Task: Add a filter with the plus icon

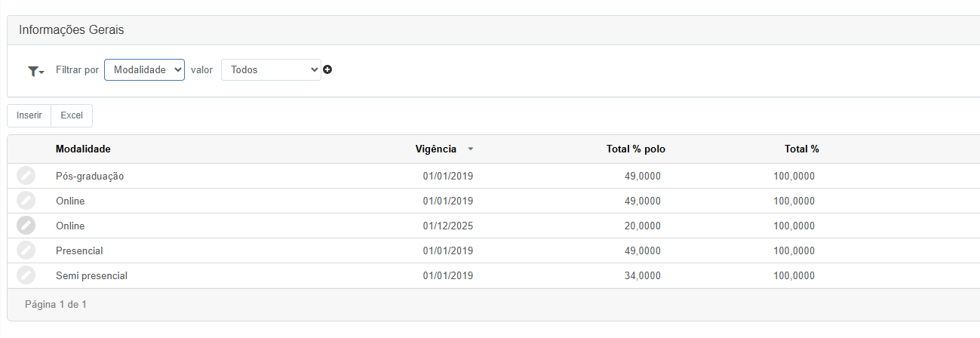Action: [x=327, y=69]
